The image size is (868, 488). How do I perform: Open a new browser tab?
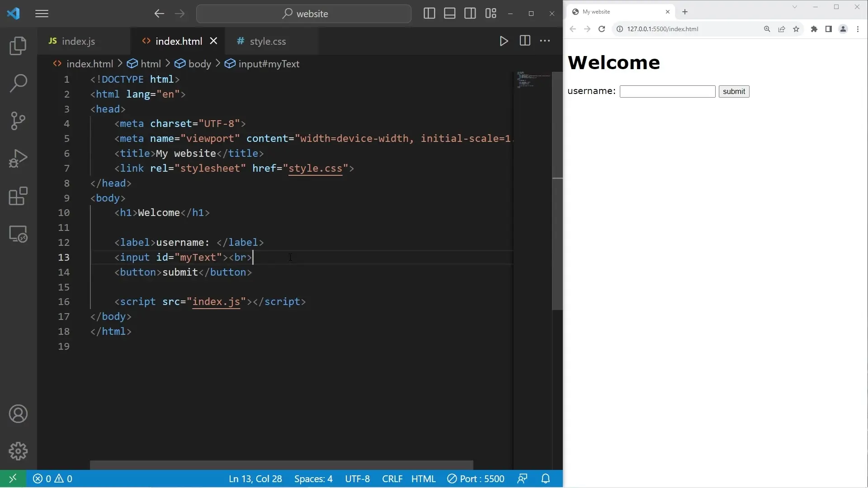684,12
